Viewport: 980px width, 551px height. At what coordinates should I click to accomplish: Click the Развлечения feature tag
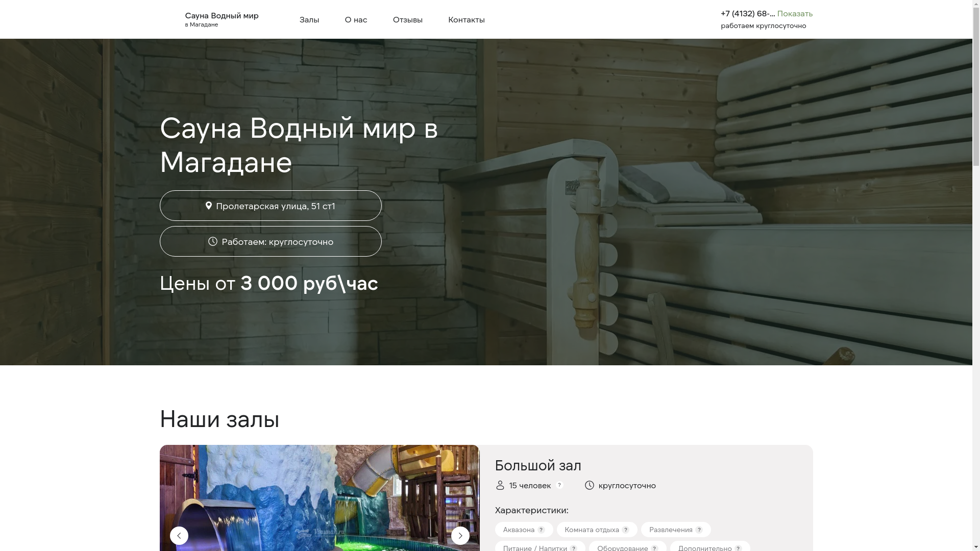click(676, 530)
